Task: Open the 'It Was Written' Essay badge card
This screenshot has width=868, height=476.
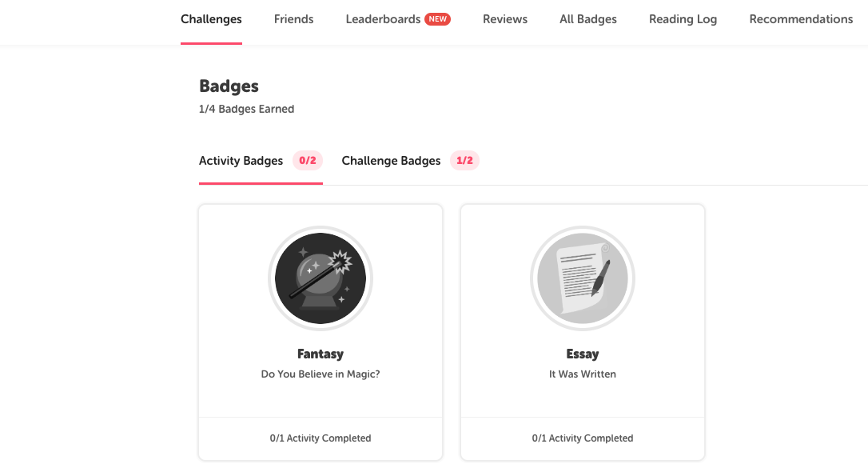Action: coord(582,332)
